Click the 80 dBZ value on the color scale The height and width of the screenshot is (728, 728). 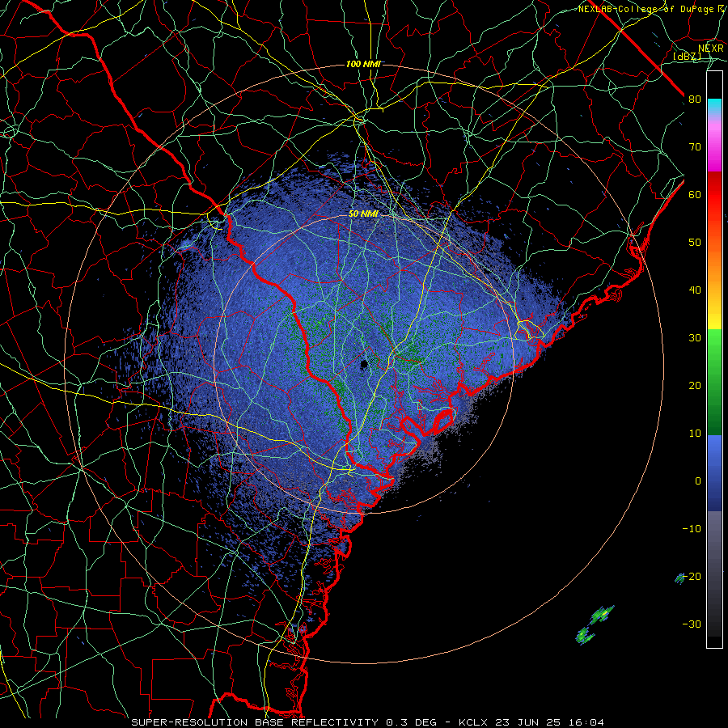pos(695,99)
